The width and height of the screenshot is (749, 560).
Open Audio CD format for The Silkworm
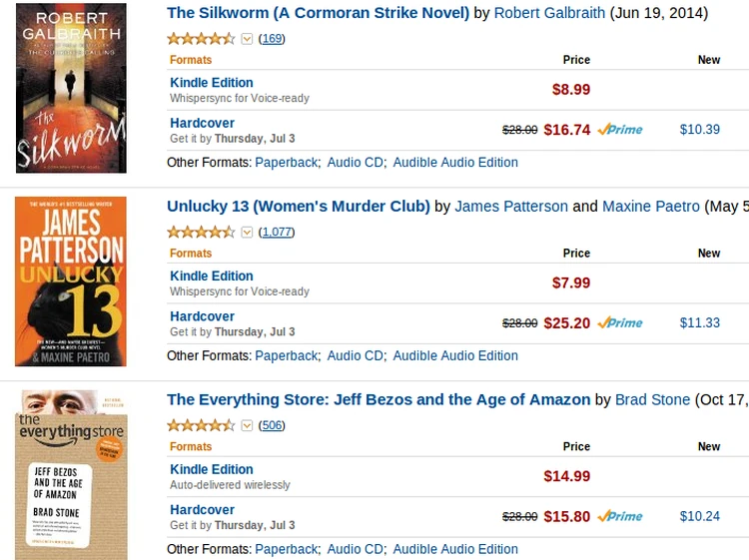coord(355,162)
